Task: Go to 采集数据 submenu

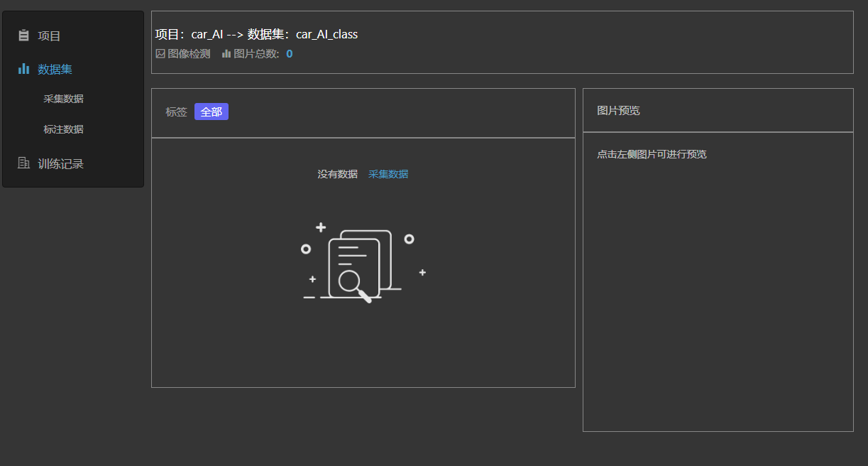Action: click(x=63, y=99)
